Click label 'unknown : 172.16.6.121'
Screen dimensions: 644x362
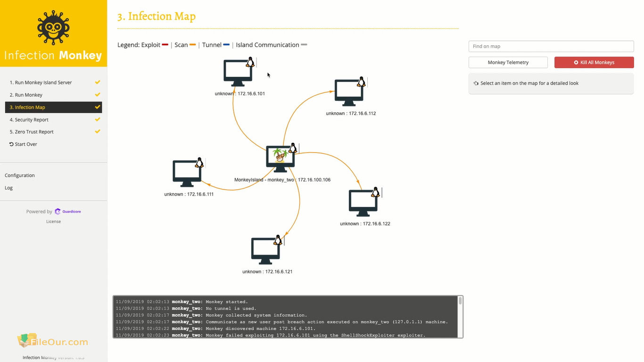(267, 272)
